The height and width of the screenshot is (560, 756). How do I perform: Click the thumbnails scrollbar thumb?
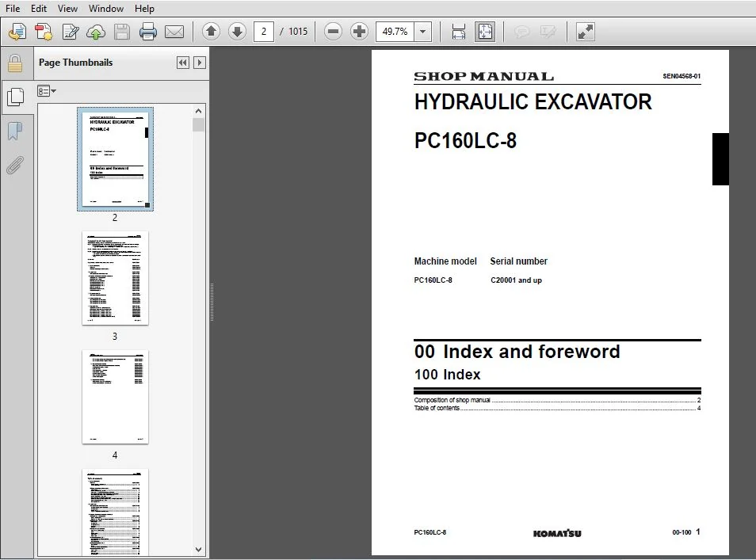pyautogui.click(x=198, y=125)
